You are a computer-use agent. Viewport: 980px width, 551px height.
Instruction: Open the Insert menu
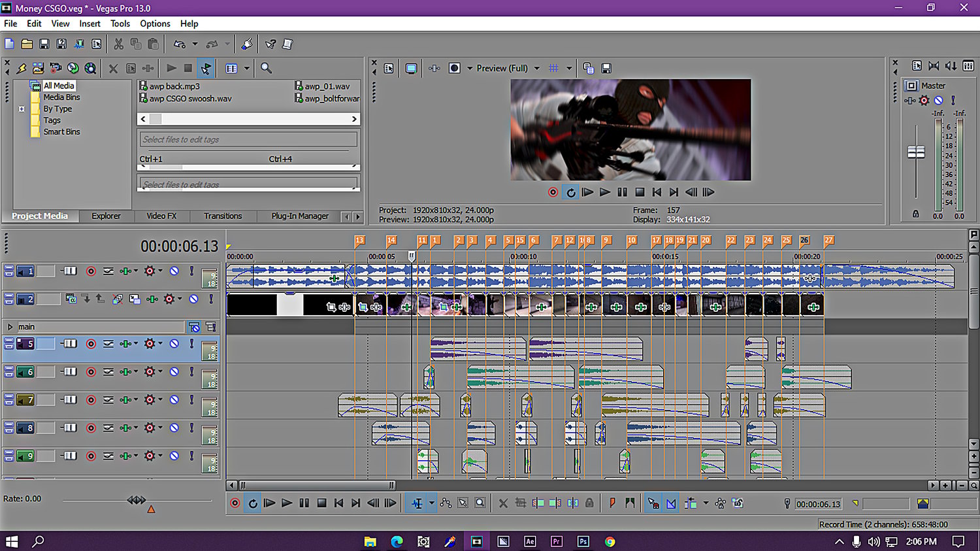pos(90,24)
